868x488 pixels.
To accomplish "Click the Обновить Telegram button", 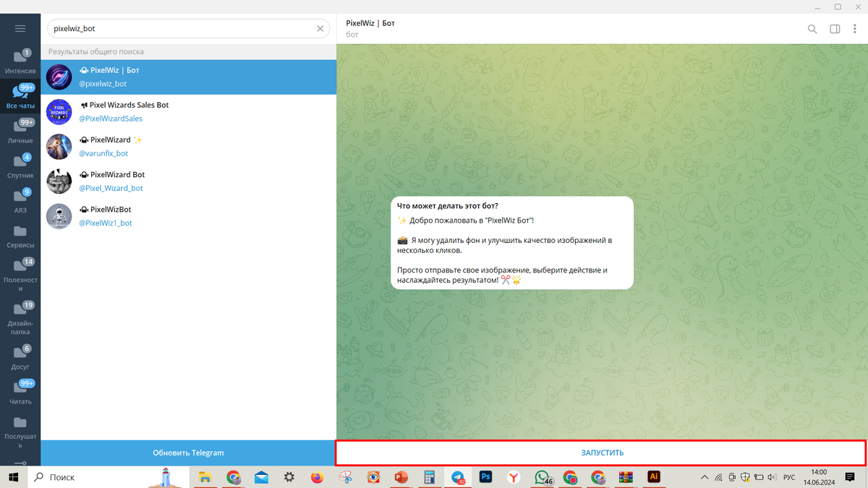I will pos(188,453).
